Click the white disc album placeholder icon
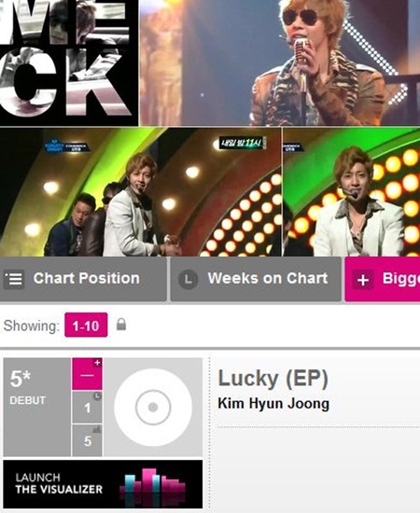The width and height of the screenshot is (420, 513). [x=153, y=407]
